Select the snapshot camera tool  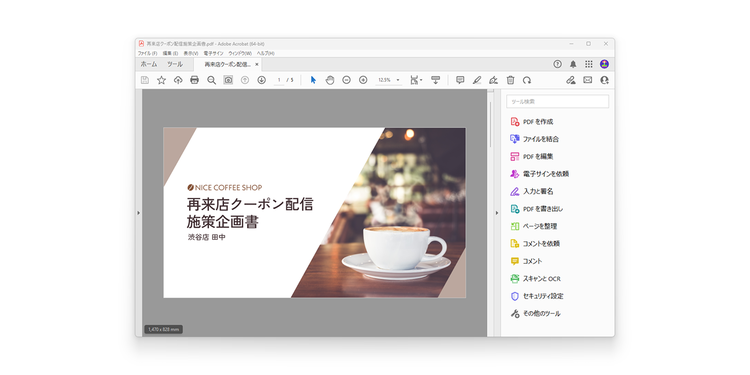tap(228, 80)
